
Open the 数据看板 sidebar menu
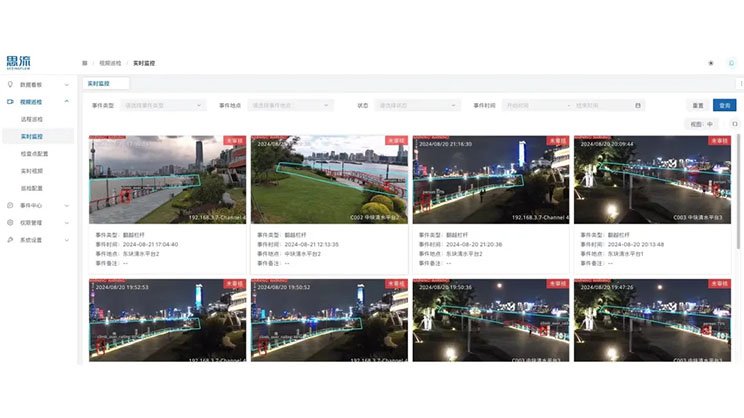[38, 84]
